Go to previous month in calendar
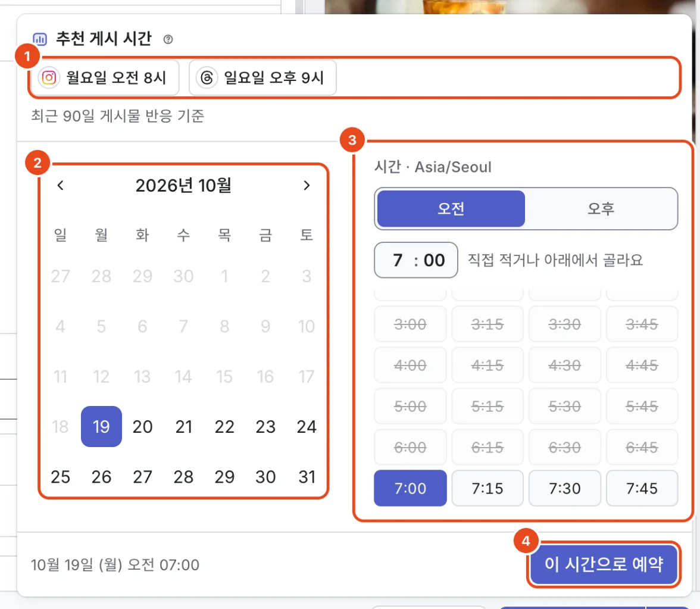 (61, 185)
